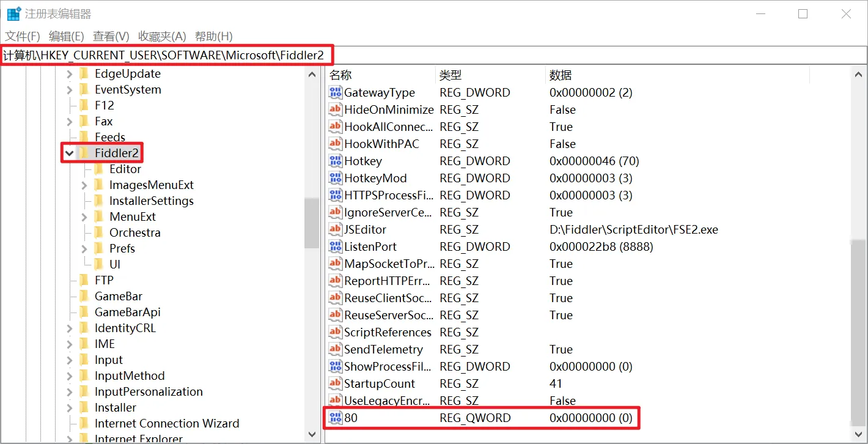The image size is (868, 444).
Task: Click the folder icon of GameBar key
Action: click(84, 296)
